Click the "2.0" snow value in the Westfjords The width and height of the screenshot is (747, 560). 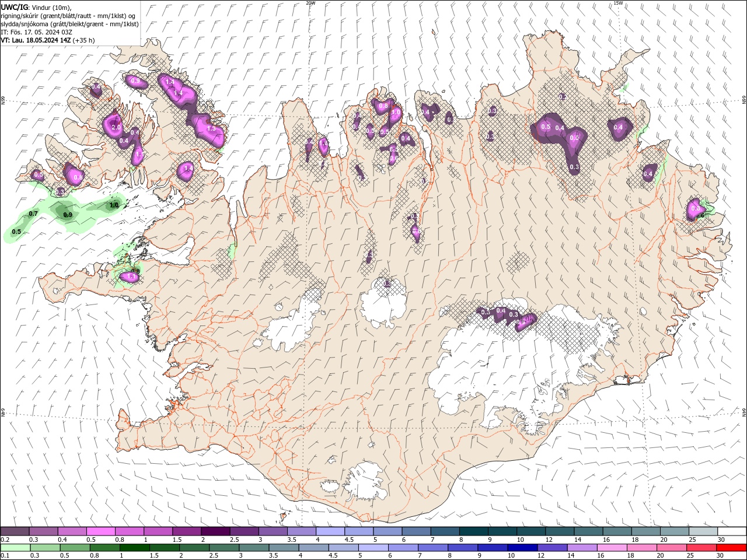116,127
